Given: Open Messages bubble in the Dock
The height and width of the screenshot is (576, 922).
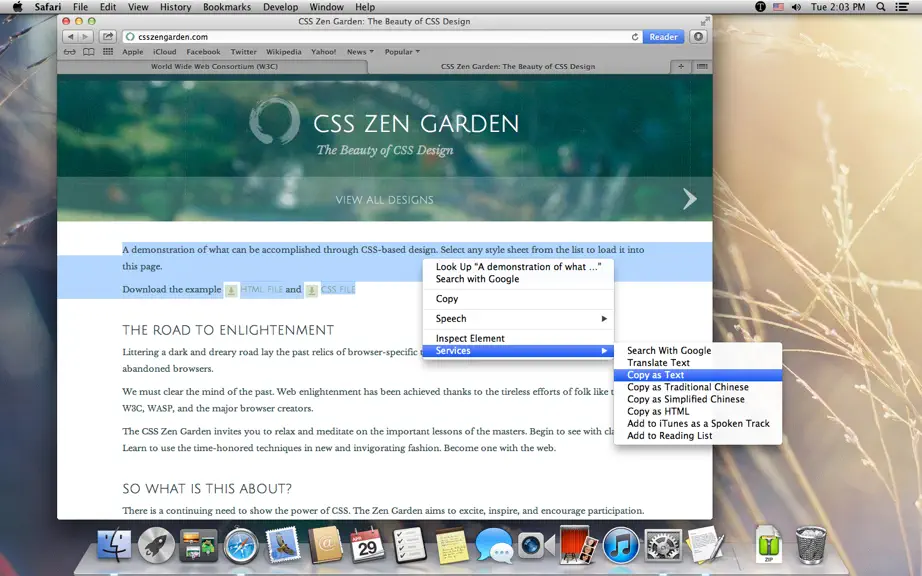Looking at the screenshot, I should pyautogui.click(x=494, y=545).
